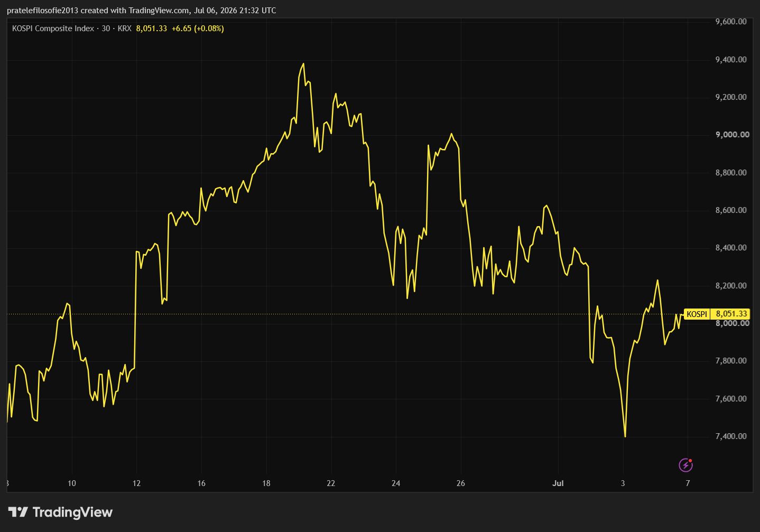Screen dimensions: 760x532
Task: Select the 30 interval in chart legend
Action: (106, 29)
